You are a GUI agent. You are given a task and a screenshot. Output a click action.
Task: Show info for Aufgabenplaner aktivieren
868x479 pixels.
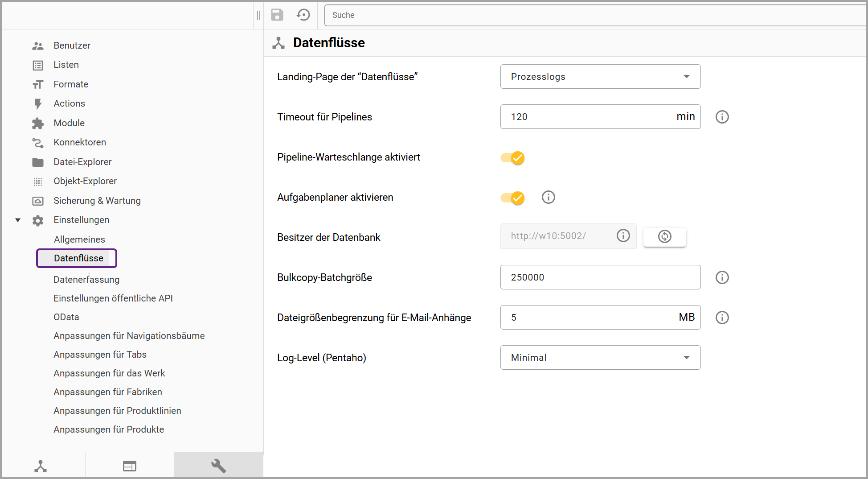(548, 197)
